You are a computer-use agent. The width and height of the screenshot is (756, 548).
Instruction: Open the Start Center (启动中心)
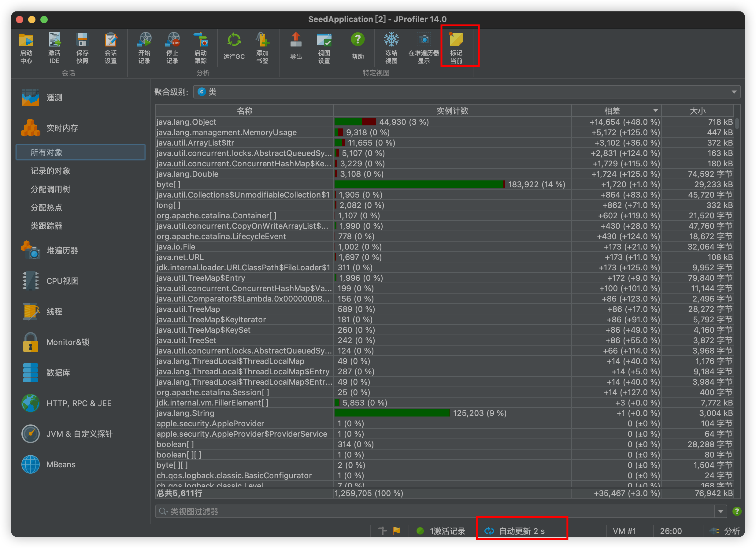click(x=26, y=47)
